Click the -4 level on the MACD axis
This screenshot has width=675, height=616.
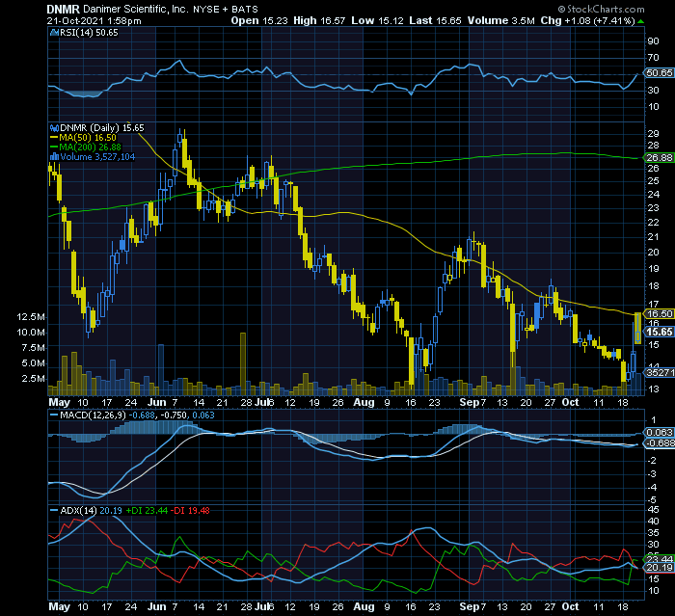654,488
